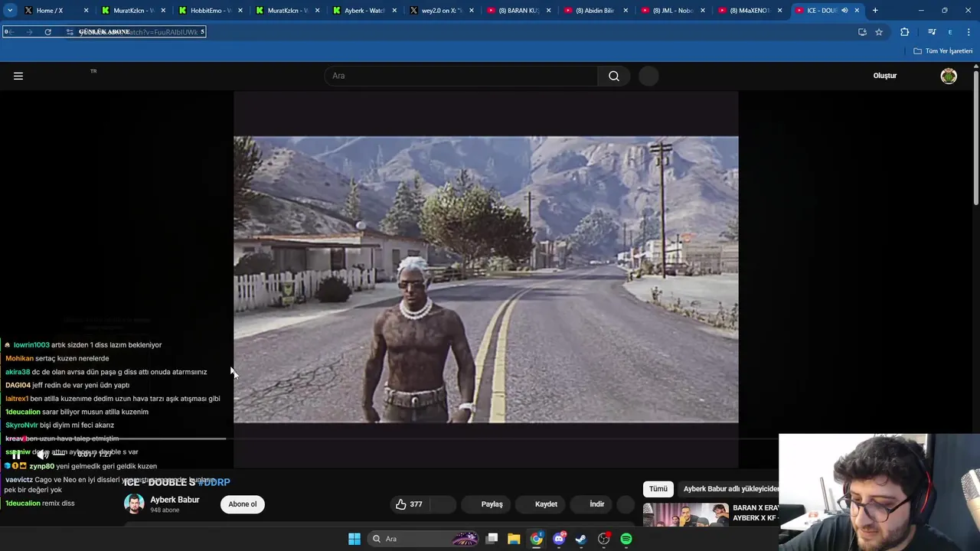Image resolution: width=980 pixels, height=551 pixels.
Task: Pause the video with the pause icon
Action: point(16,455)
